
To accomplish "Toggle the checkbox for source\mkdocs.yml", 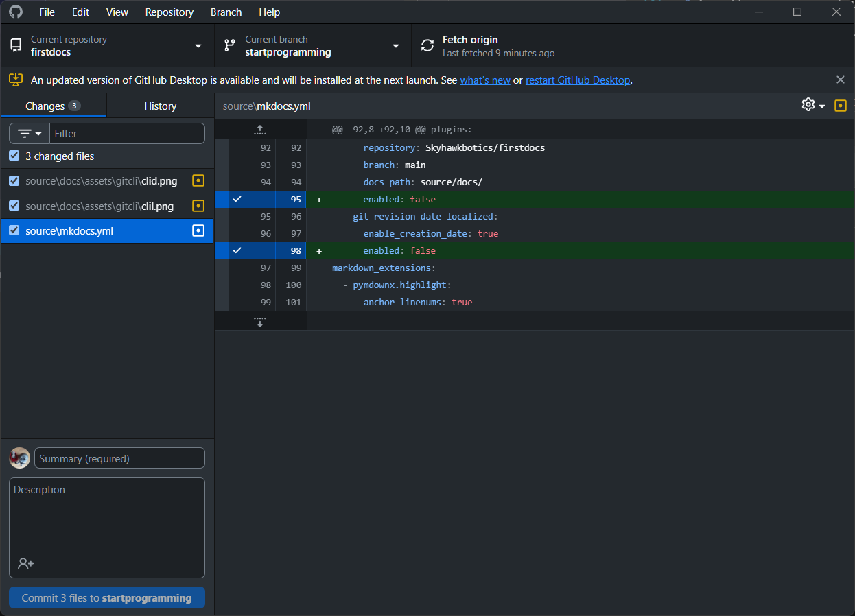I will [14, 230].
